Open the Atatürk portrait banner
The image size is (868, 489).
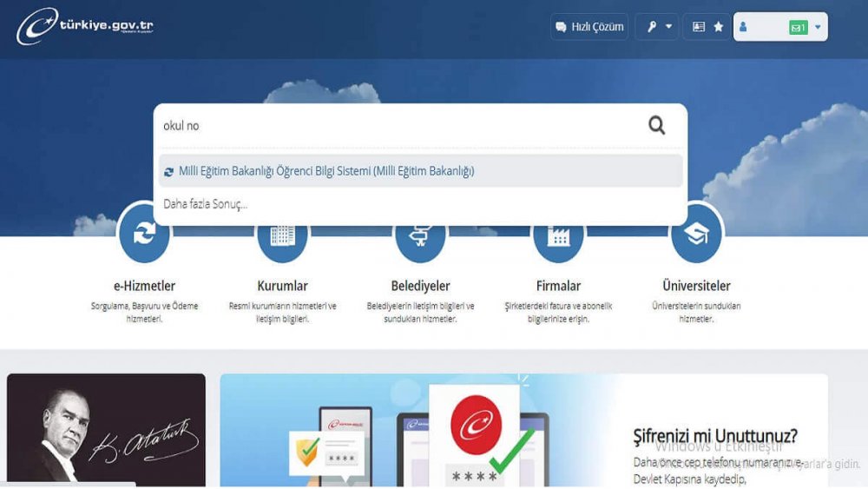coord(106,430)
